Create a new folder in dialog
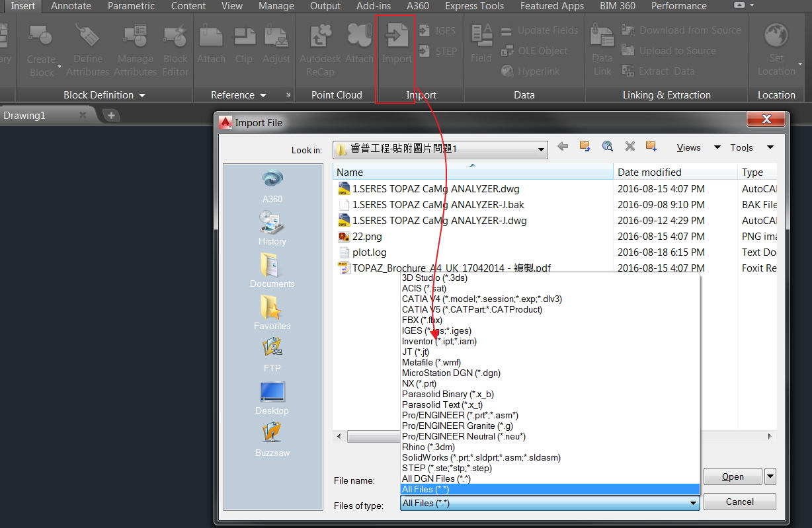The image size is (812, 528). [x=651, y=147]
